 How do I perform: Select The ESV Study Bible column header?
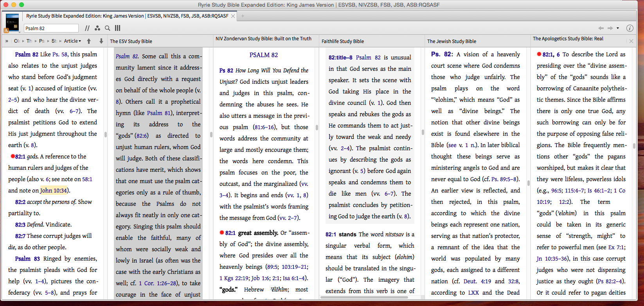point(131,41)
